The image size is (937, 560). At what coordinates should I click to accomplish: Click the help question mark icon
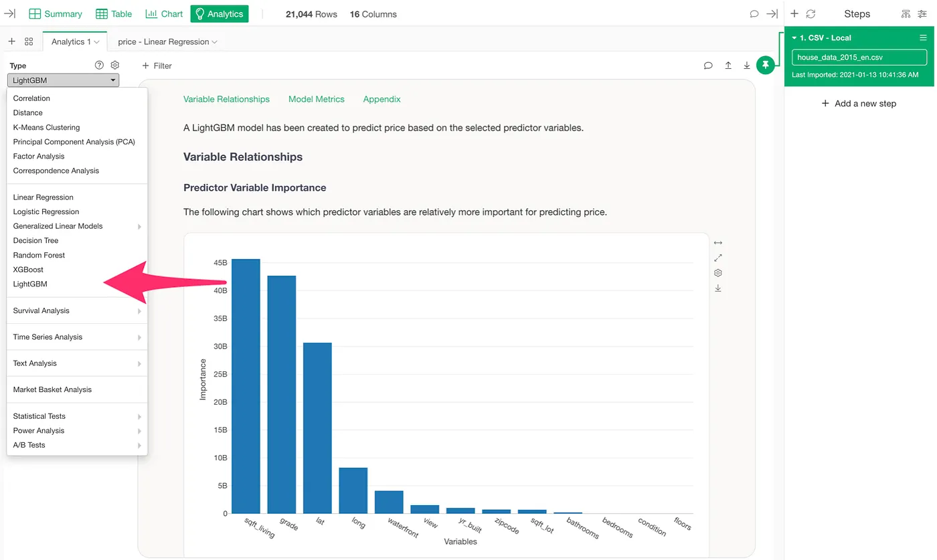coord(100,65)
